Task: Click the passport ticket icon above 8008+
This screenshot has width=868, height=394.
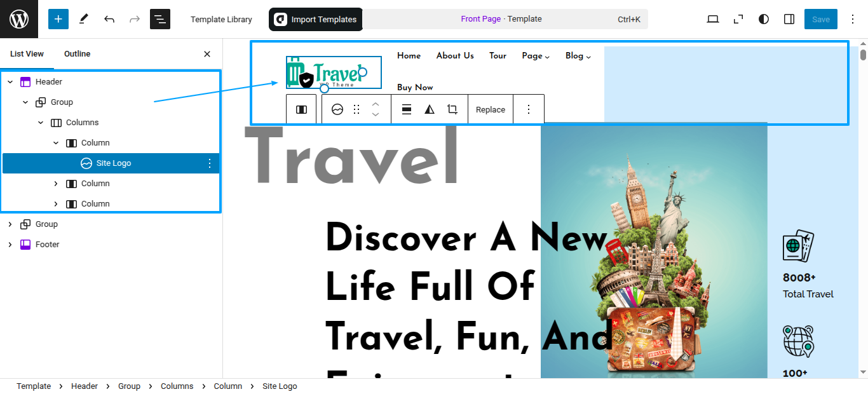Action: click(798, 246)
